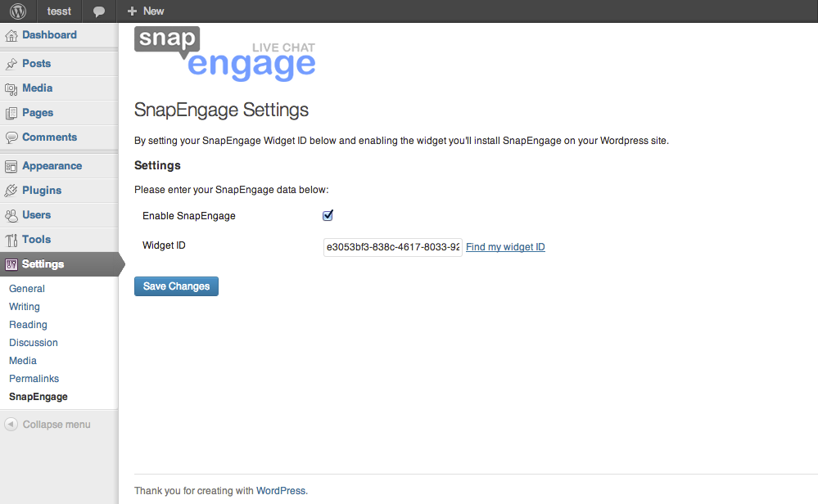The width and height of the screenshot is (818, 504).
Task: Click the Enable SnapEngage label text
Action: pos(189,216)
